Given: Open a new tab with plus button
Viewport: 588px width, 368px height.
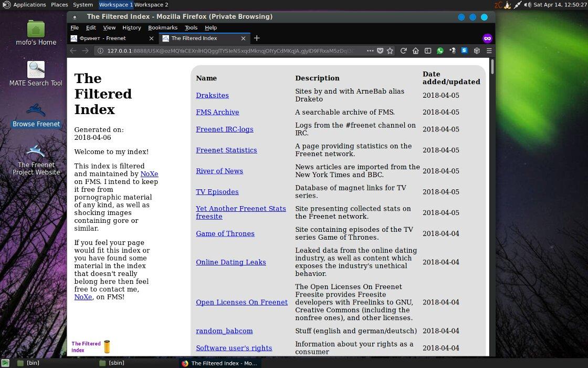Looking at the screenshot, I should tap(257, 38).
